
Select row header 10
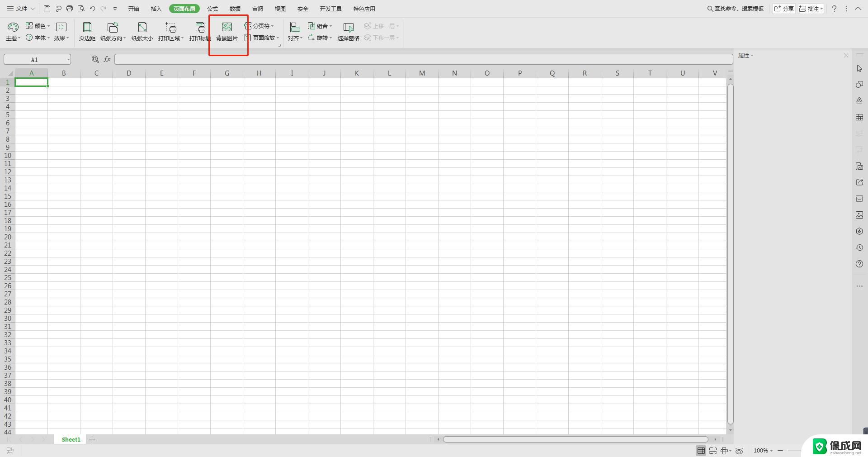tap(8, 155)
